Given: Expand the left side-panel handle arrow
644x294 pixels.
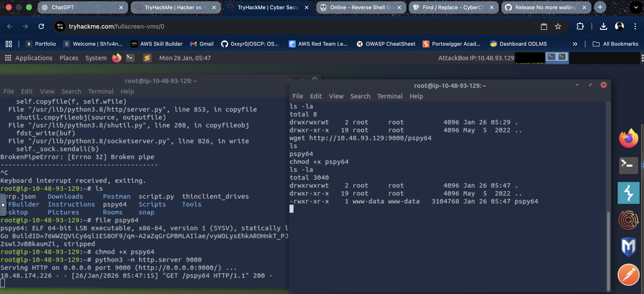Looking at the screenshot, I should tap(3, 205).
